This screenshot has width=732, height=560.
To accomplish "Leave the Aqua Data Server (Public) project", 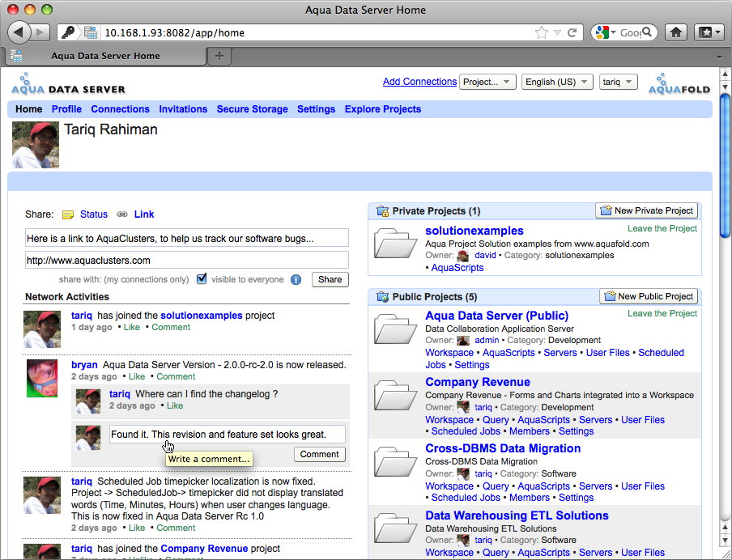I will (x=662, y=314).
